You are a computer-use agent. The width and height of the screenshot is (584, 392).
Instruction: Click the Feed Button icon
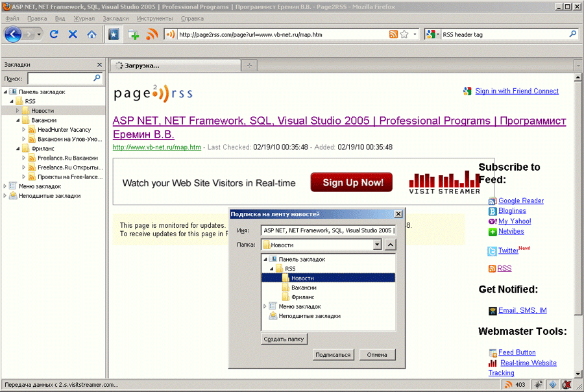(x=493, y=353)
